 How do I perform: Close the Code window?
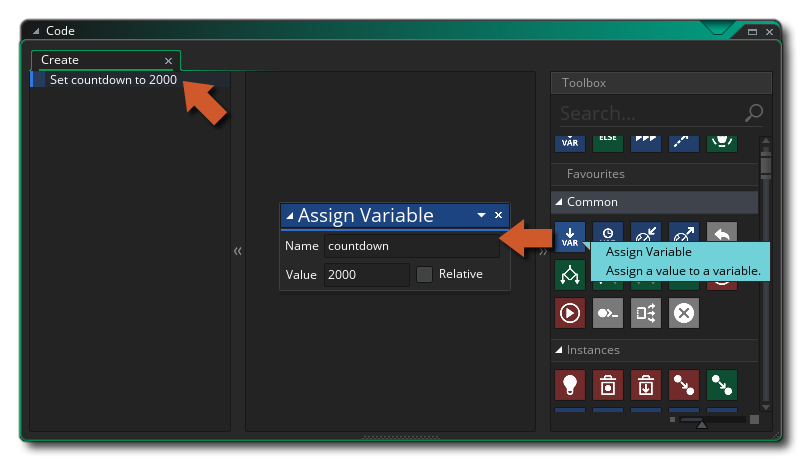pos(769,32)
